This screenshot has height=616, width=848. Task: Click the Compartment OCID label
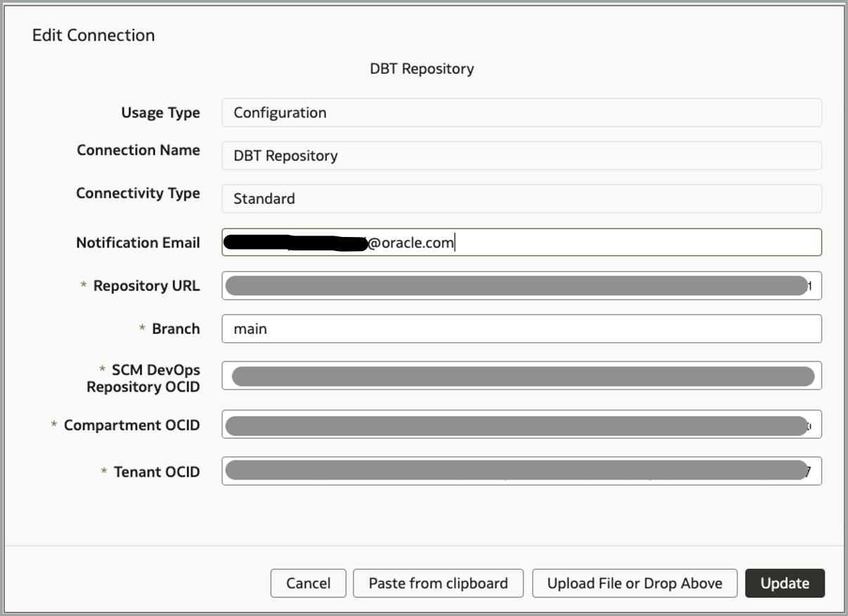point(132,425)
